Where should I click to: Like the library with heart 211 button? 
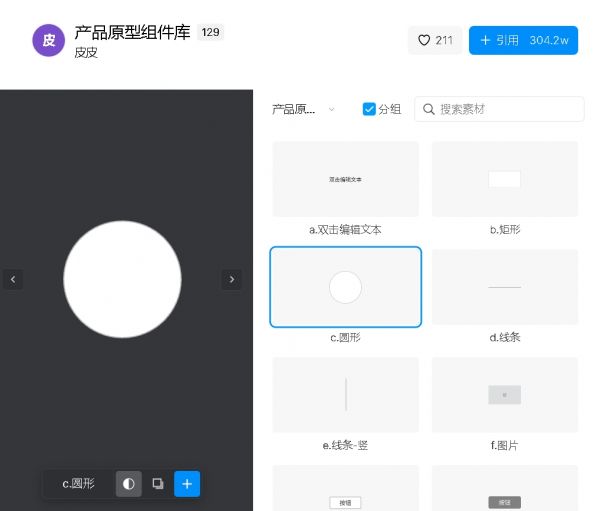[435, 40]
